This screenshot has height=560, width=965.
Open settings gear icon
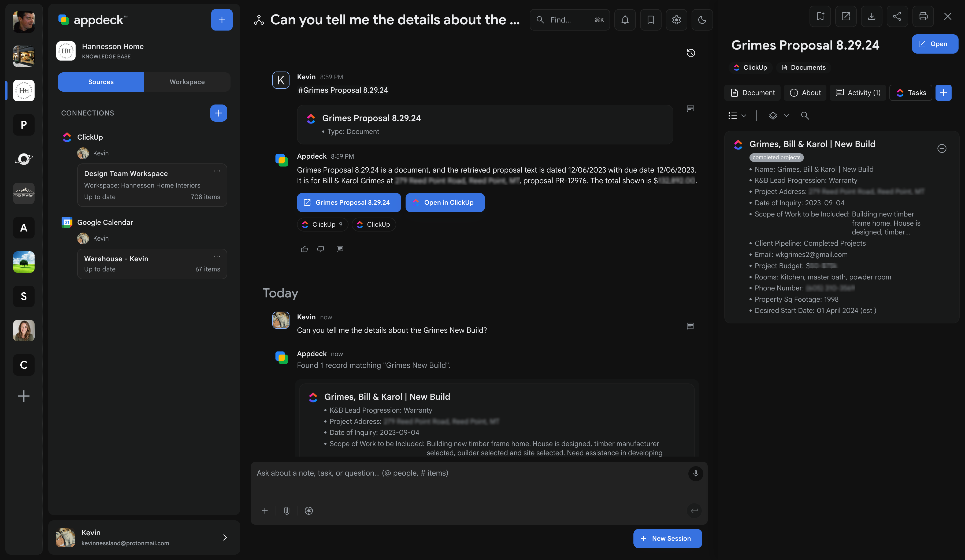[x=677, y=20]
